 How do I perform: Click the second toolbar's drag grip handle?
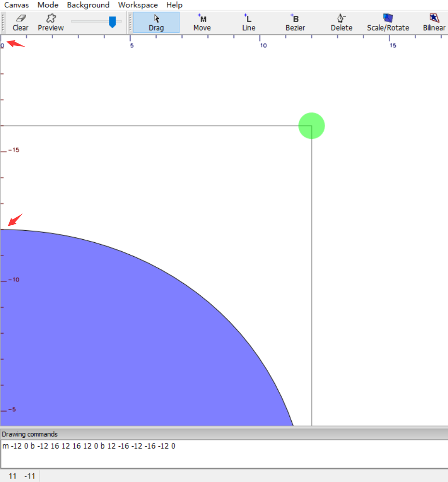click(130, 23)
